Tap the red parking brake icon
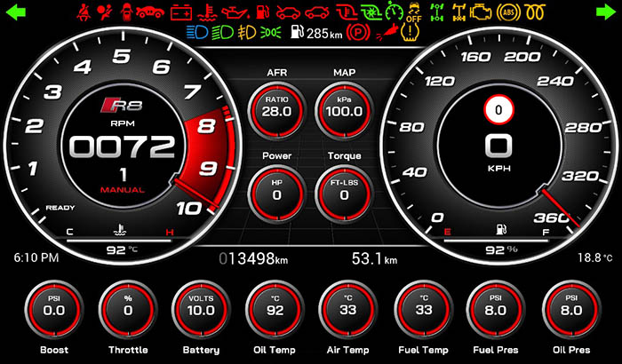 [x=358, y=33]
